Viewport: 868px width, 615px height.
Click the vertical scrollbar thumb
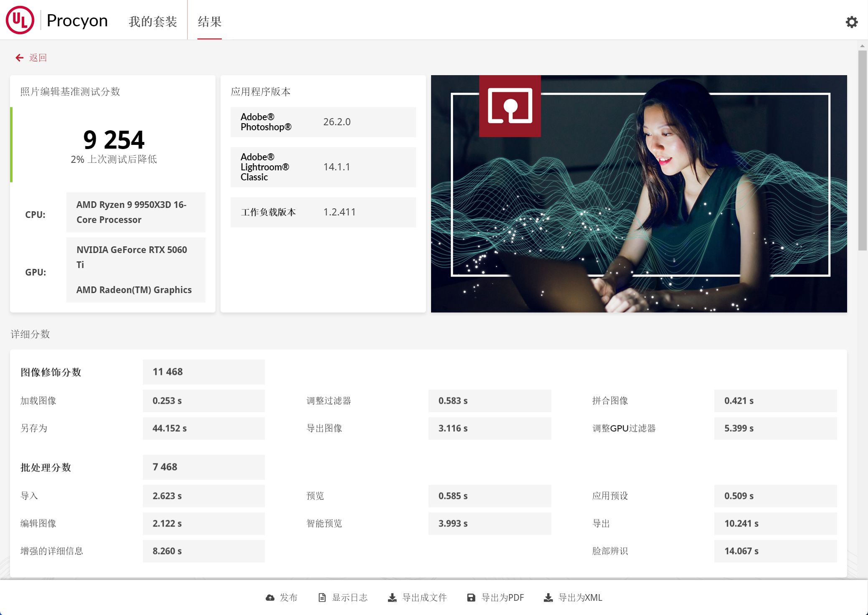click(862, 150)
